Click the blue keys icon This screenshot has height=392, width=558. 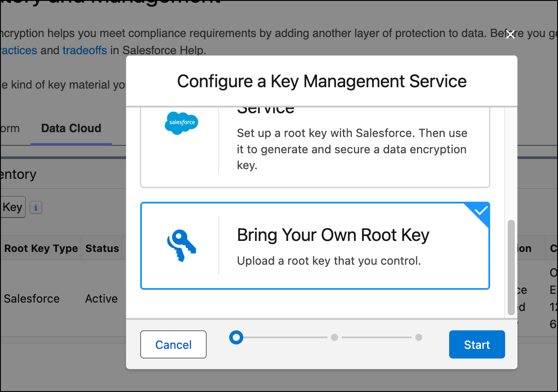181,246
